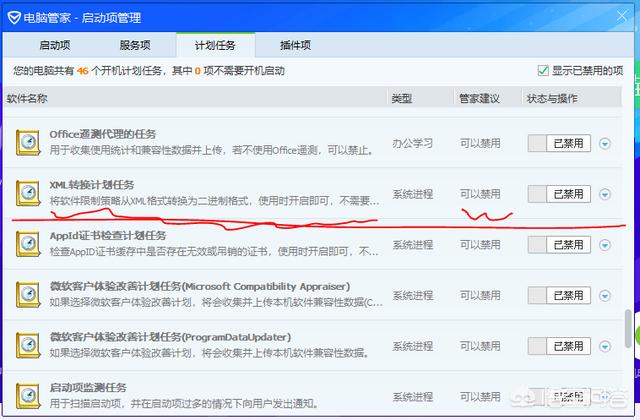This screenshot has width=640, height=420.
Task: Switch to the 启动项 tab
Action: click(x=54, y=45)
